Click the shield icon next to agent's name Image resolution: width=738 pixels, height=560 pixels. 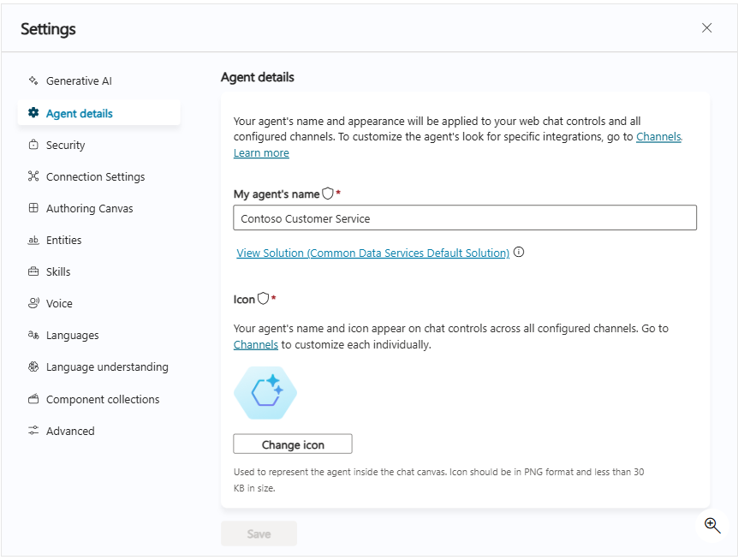(x=328, y=194)
